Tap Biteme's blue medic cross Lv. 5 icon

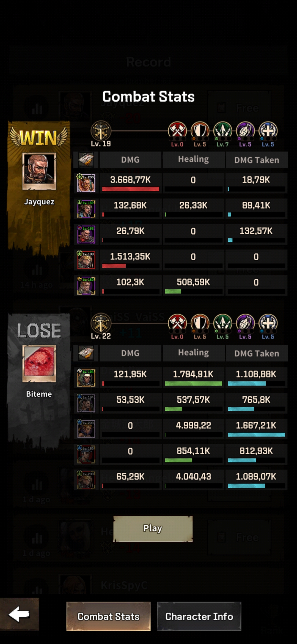tap(268, 323)
